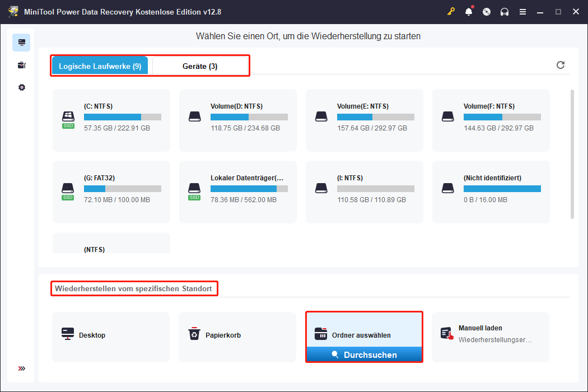Click the C: drive usage bar
Viewport: 588px width, 392px height.
(123, 117)
